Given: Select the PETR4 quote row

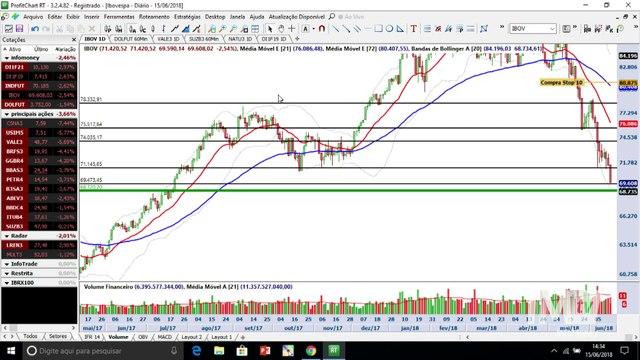Looking at the screenshot, I should (39, 180).
